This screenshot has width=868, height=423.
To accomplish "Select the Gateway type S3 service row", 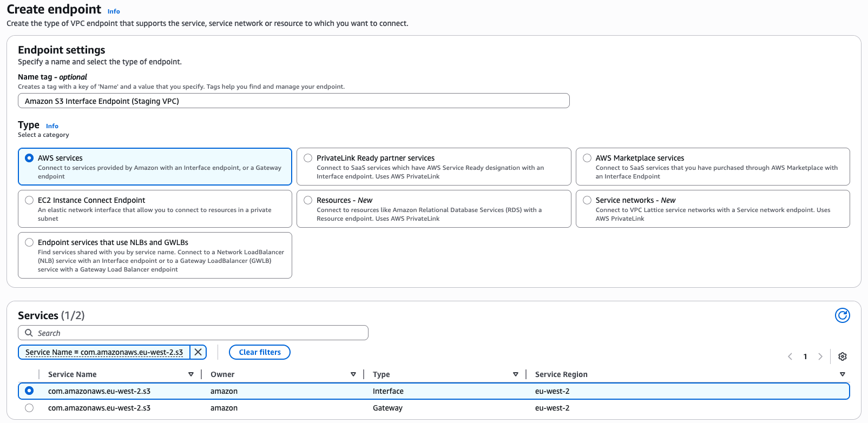I will pos(29,408).
